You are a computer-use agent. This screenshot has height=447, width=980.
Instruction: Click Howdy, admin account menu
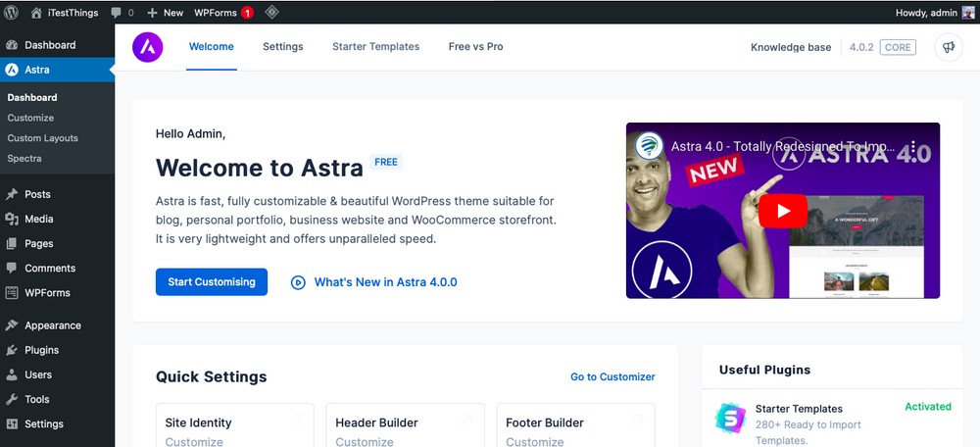tap(934, 13)
